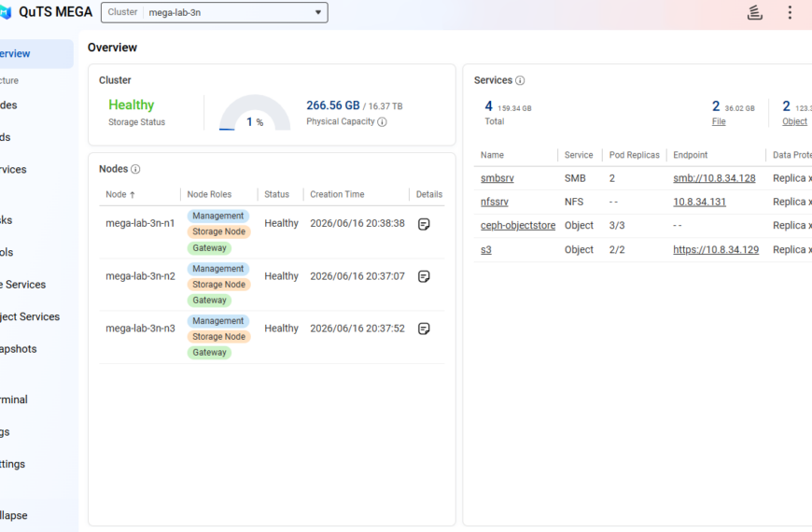Screen dimensions: 812x532
Task: Click the Creation Time column header
Action: (337, 194)
